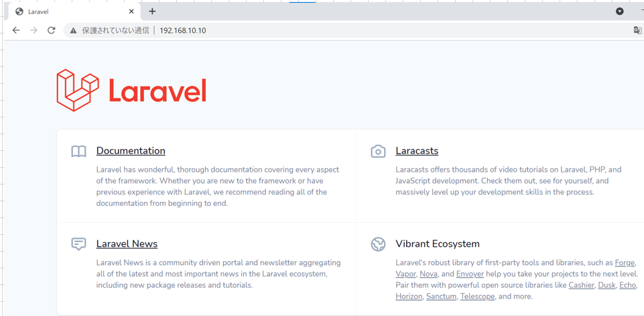Open the Laravel News link

(127, 244)
